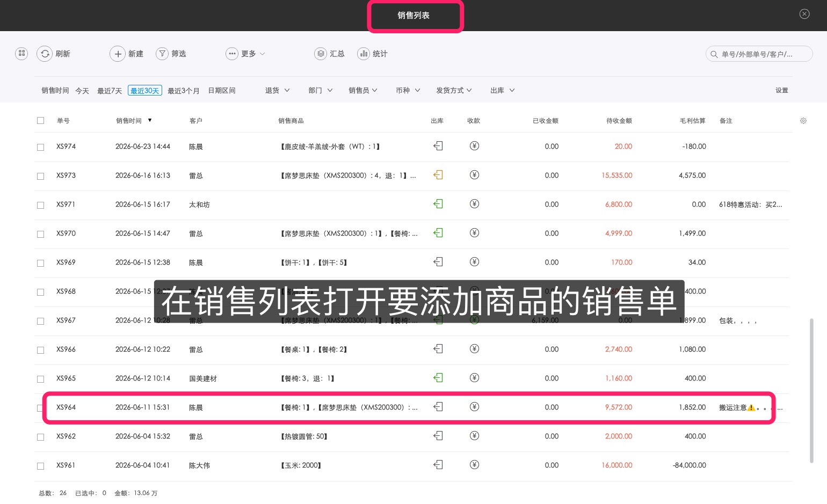Click the 出库 icon for order XS969
This screenshot has height=504, width=827.
(438, 262)
